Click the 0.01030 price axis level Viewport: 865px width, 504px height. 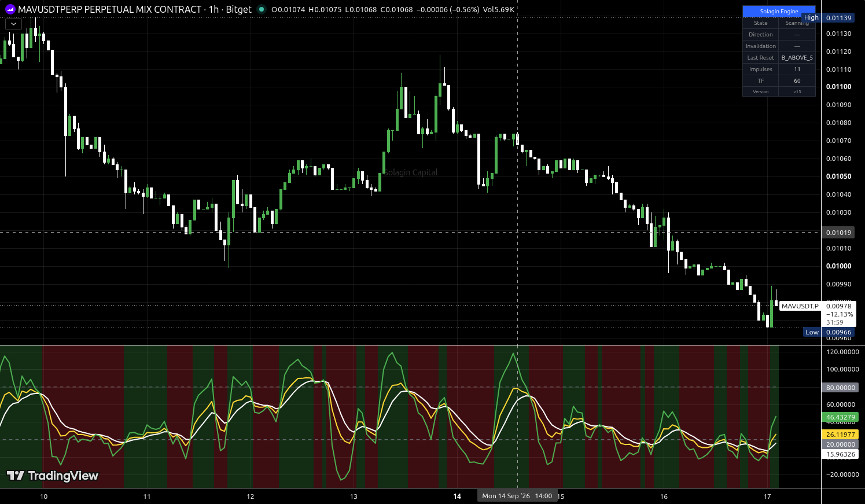point(838,212)
